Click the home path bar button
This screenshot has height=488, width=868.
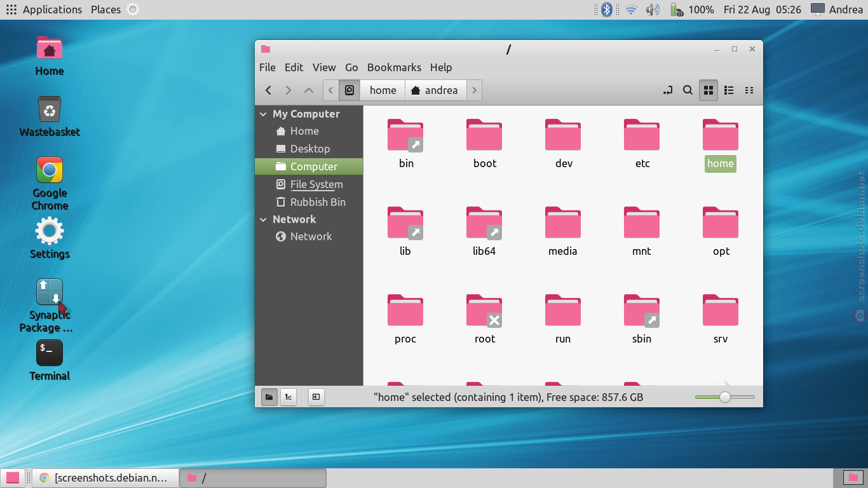pyautogui.click(x=383, y=90)
